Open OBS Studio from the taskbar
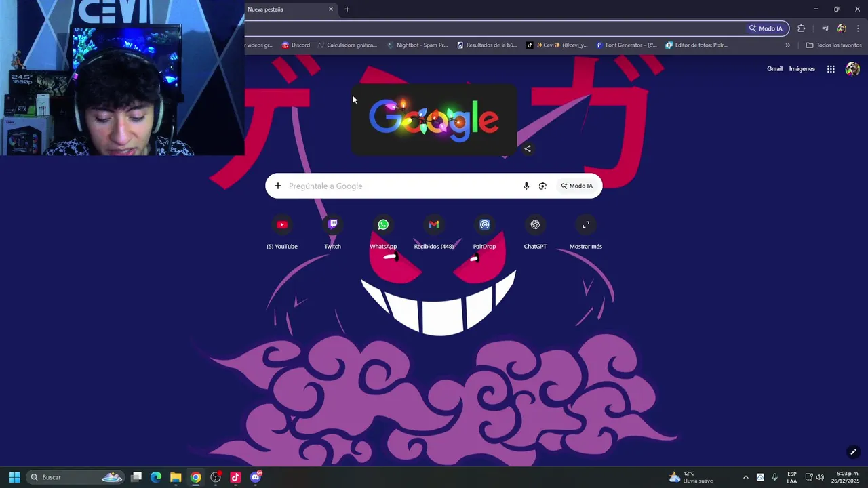 click(x=216, y=477)
